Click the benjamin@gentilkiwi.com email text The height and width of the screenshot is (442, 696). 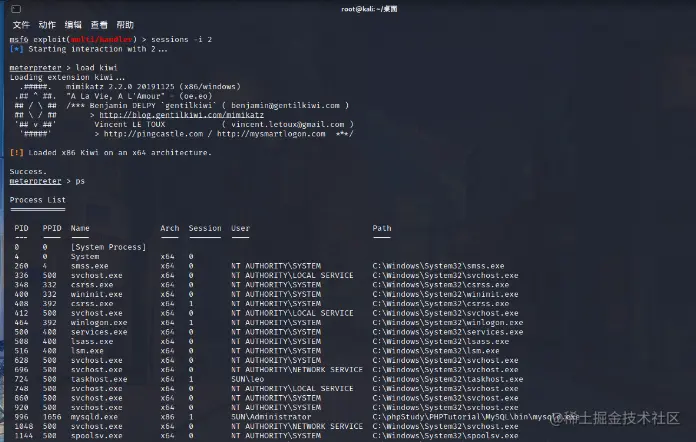pos(285,106)
